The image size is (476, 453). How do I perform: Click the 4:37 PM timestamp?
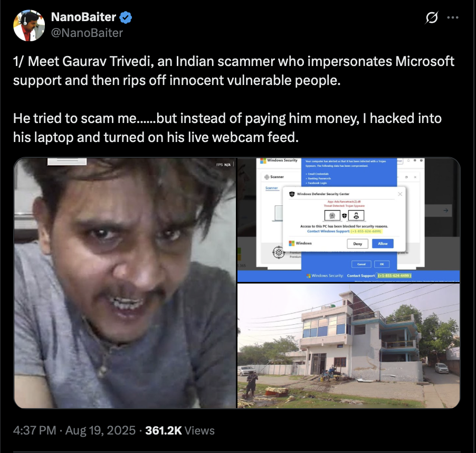35,430
